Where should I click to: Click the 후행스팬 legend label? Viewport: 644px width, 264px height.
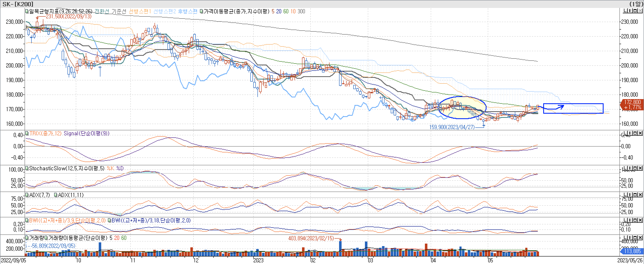tap(187, 11)
